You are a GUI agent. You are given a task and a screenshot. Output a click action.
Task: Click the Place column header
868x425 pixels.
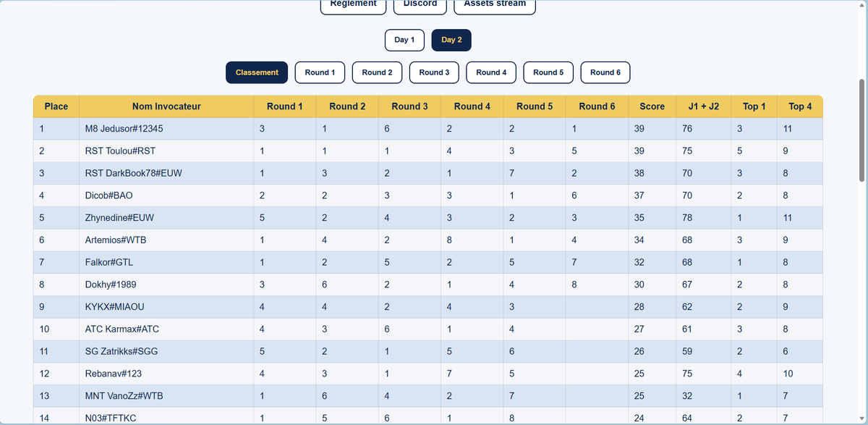tap(56, 106)
